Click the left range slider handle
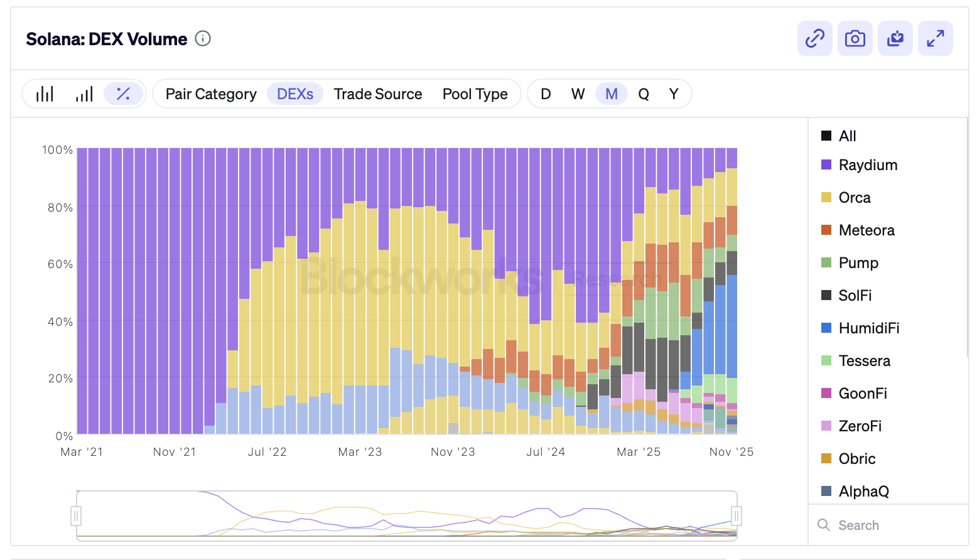977x560 pixels. point(76,516)
